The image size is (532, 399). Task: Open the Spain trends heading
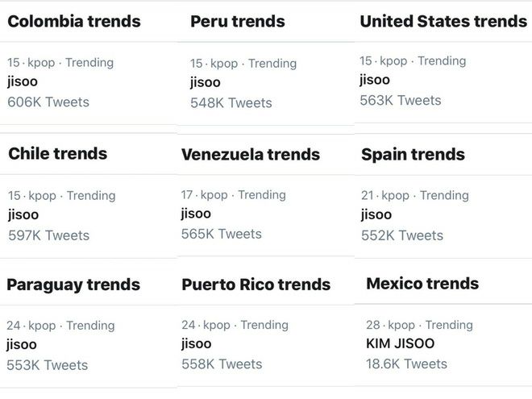(x=413, y=155)
